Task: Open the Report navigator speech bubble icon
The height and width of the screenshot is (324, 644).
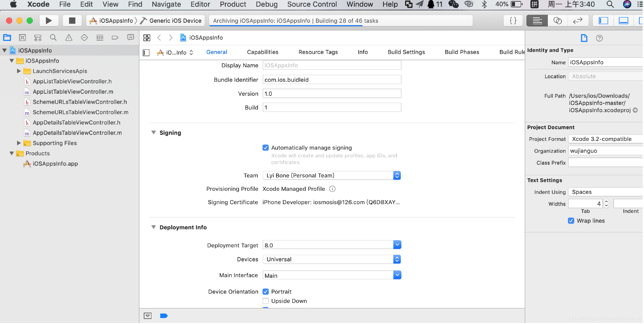Action: point(131,37)
